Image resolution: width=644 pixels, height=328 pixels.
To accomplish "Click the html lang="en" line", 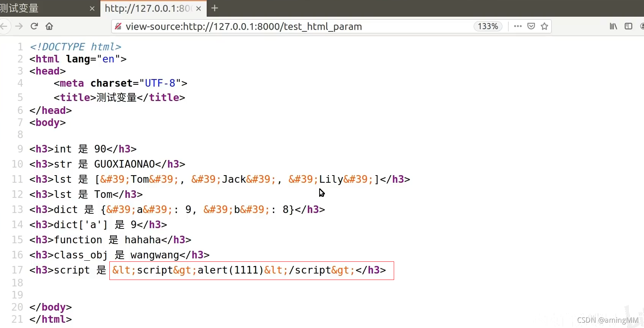I will pyautogui.click(x=78, y=59).
